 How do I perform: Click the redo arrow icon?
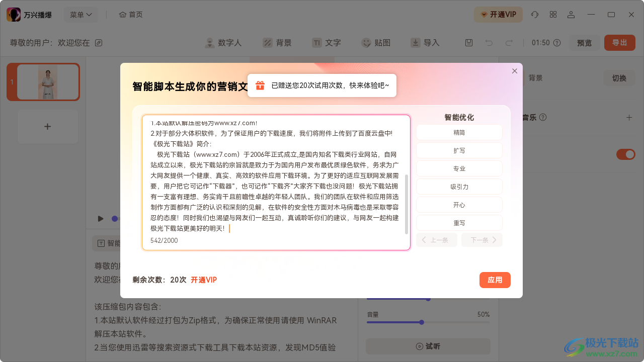coord(509,43)
